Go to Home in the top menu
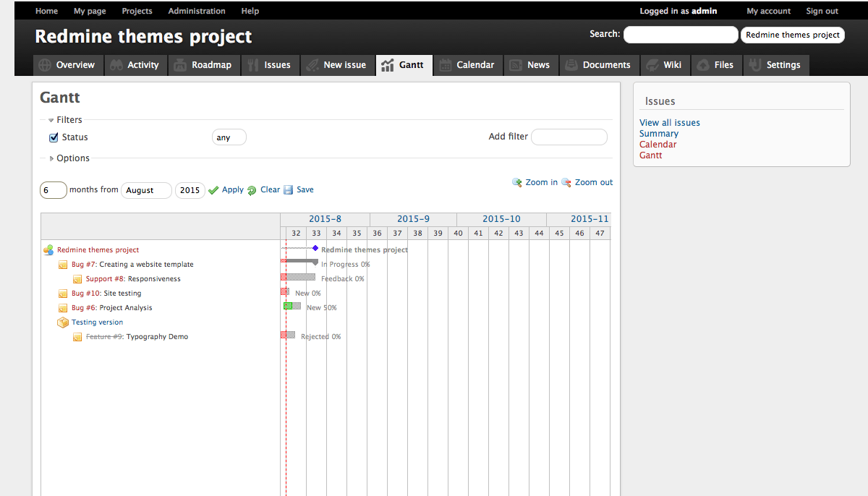This screenshot has height=496, width=868. pyautogui.click(x=46, y=11)
